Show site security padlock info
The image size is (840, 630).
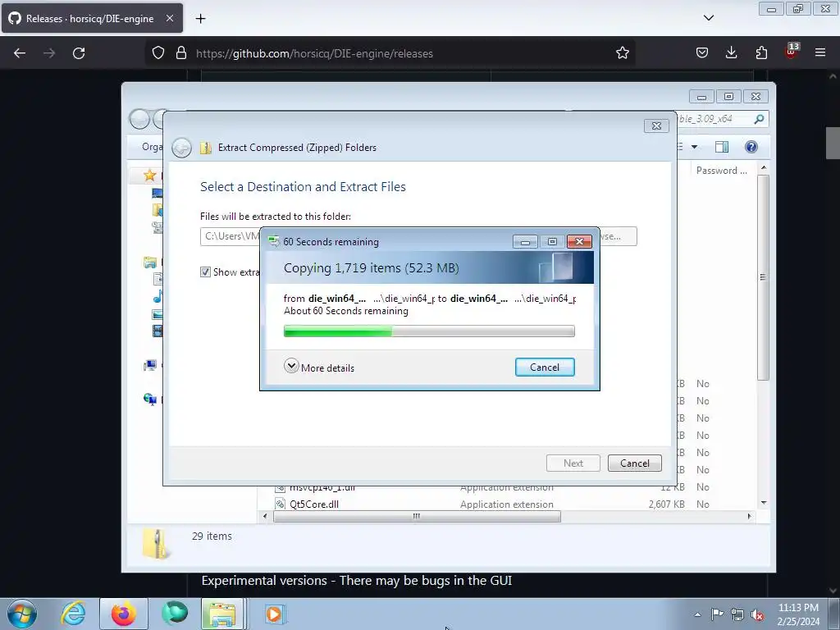pyautogui.click(x=181, y=53)
